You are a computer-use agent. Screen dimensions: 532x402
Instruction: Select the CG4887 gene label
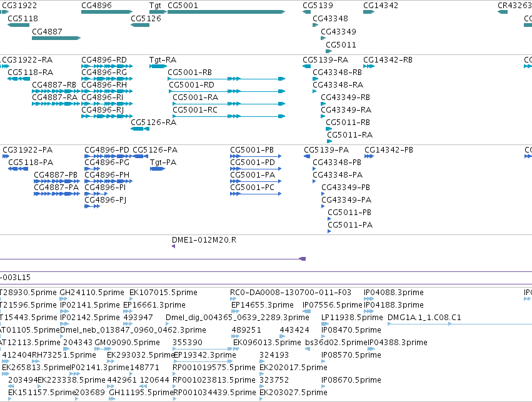pos(47,31)
